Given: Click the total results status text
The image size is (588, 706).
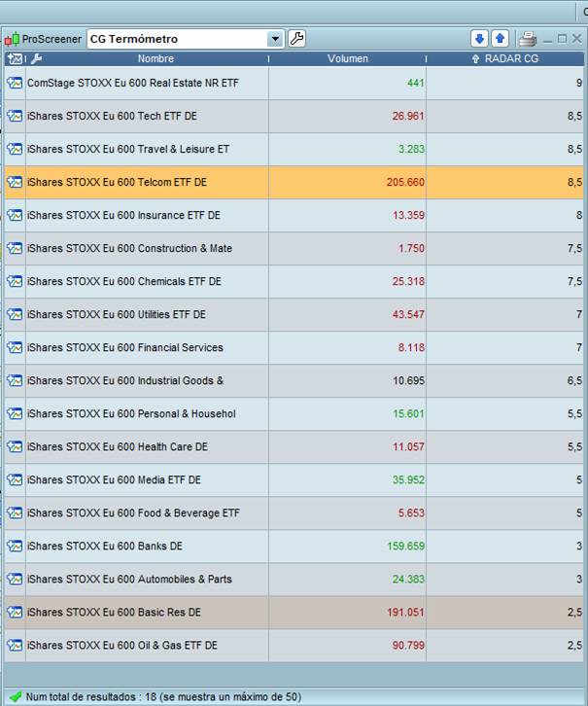Looking at the screenshot, I should (163, 696).
